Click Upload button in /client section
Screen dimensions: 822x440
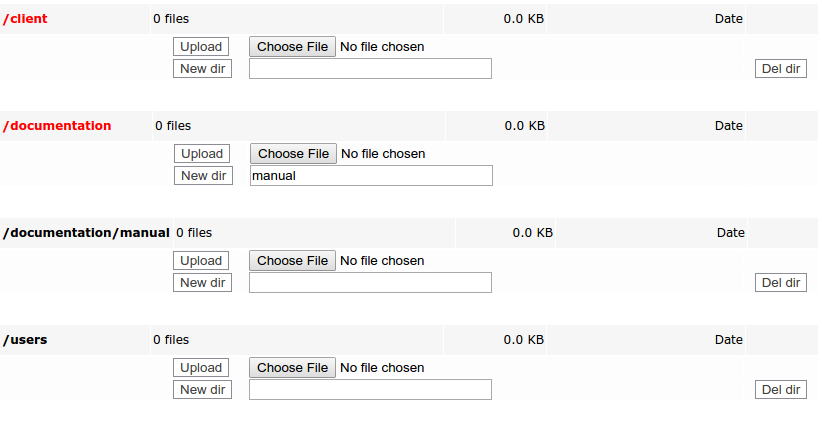tap(201, 46)
